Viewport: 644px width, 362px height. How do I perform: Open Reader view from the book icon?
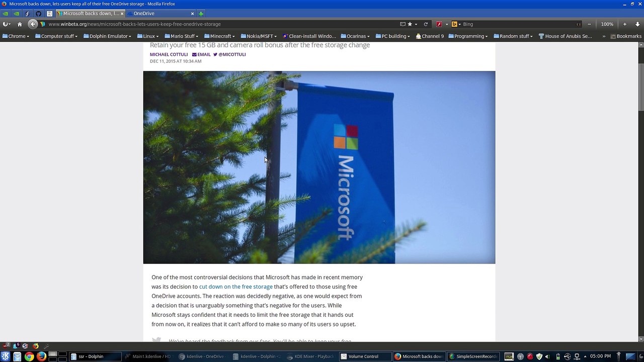tap(403, 24)
